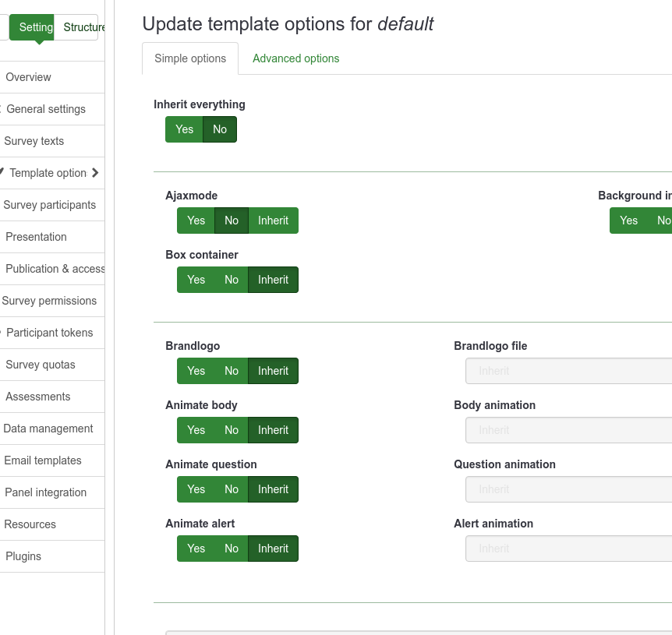Set Box container to No

(x=232, y=280)
